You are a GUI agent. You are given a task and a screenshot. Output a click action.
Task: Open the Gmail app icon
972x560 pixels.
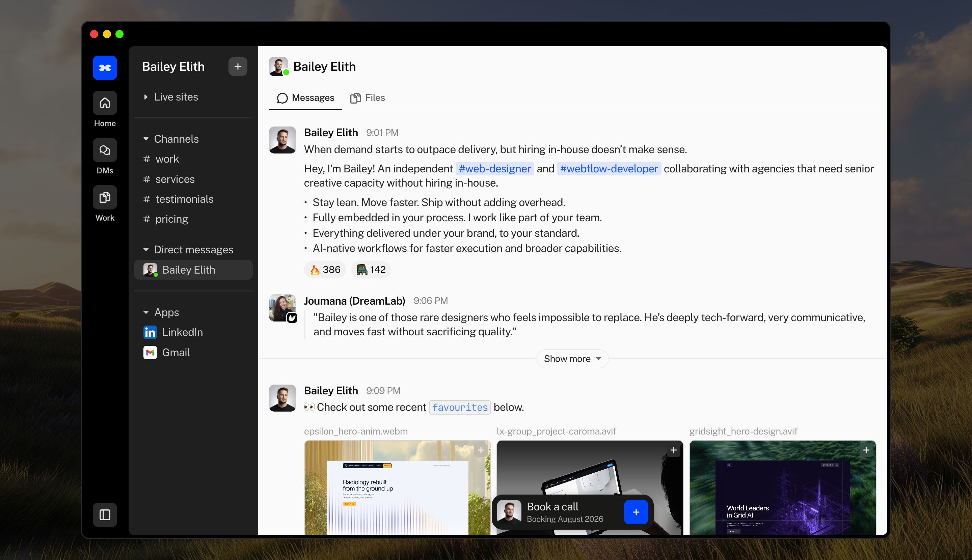click(x=150, y=353)
